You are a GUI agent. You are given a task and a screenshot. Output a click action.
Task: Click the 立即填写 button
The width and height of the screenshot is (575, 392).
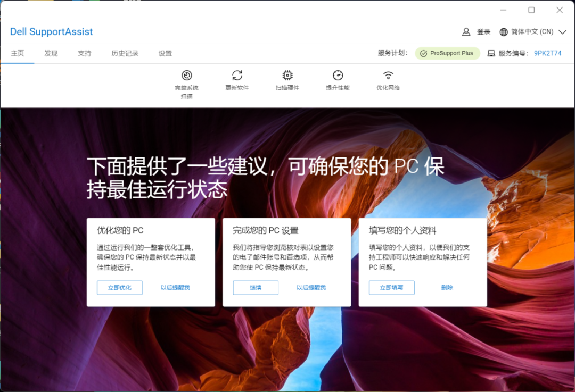(392, 288)
